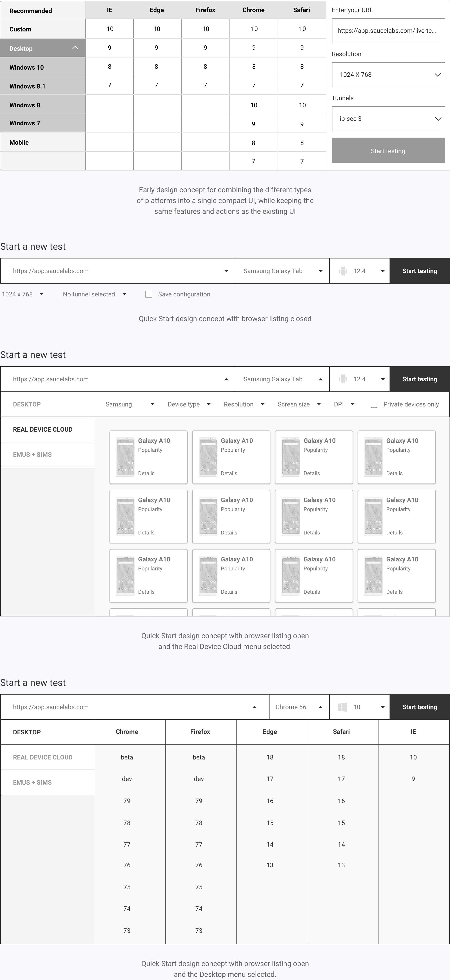450x980 pixels.
Task: Click the Windows logo icon beside version 10
Action: pos(342,707)
